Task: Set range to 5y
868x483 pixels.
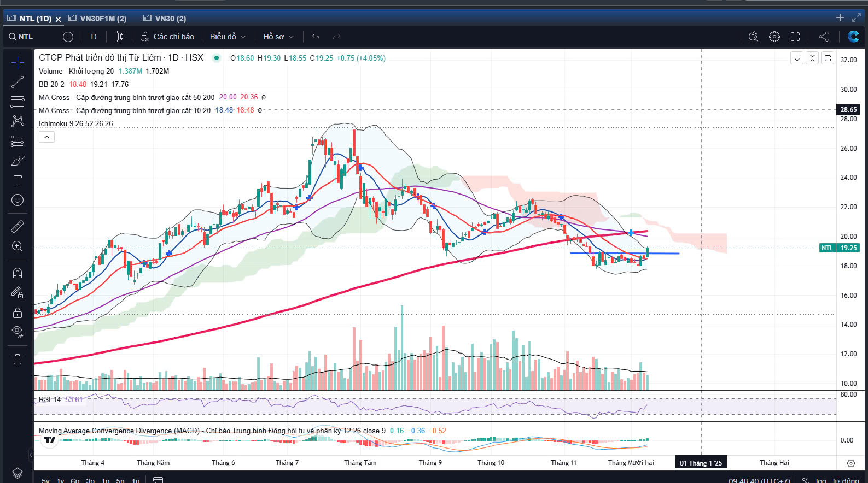Action: 45,481
